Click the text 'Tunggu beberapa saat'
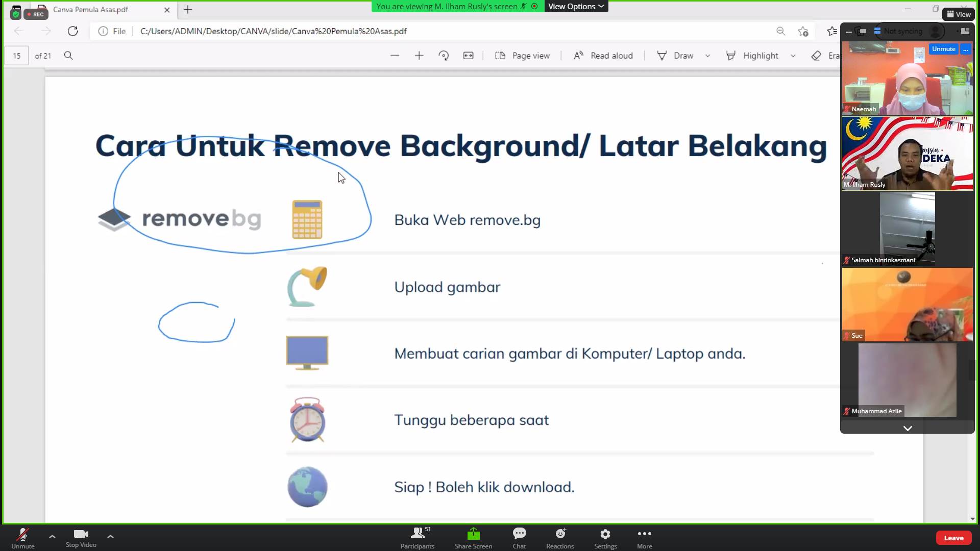This screenshot has height=551, width=980. (472, 420)
